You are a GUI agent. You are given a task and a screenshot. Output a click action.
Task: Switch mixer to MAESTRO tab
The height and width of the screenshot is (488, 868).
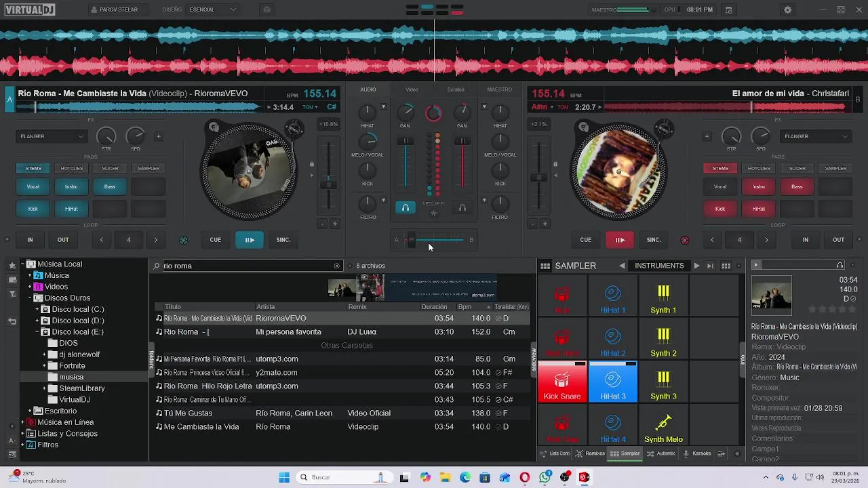click(500, 89)
